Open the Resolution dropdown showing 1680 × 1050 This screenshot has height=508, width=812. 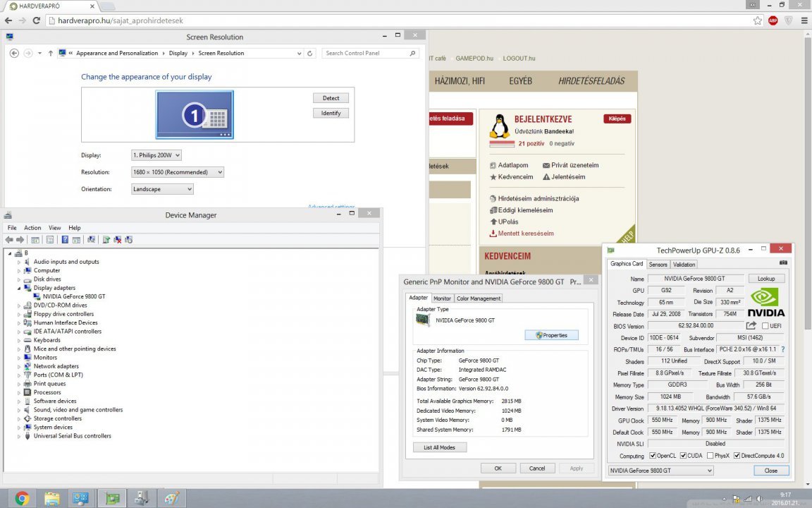[x=178, y=172]
